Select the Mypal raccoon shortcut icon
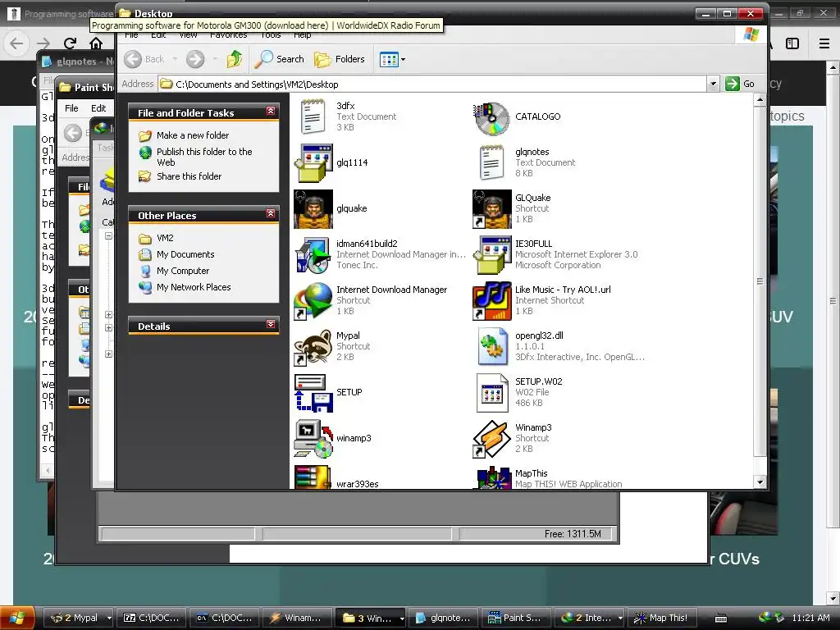 click(313, 347)
